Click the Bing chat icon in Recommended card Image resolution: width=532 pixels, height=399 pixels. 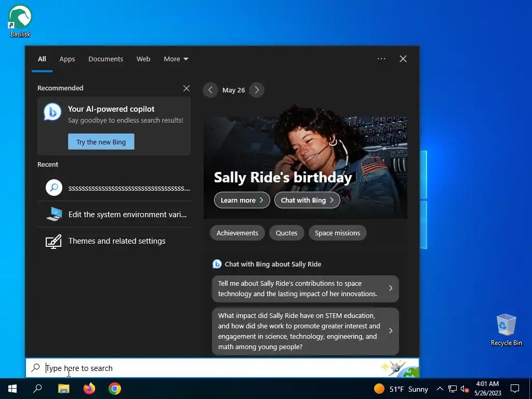52,112
